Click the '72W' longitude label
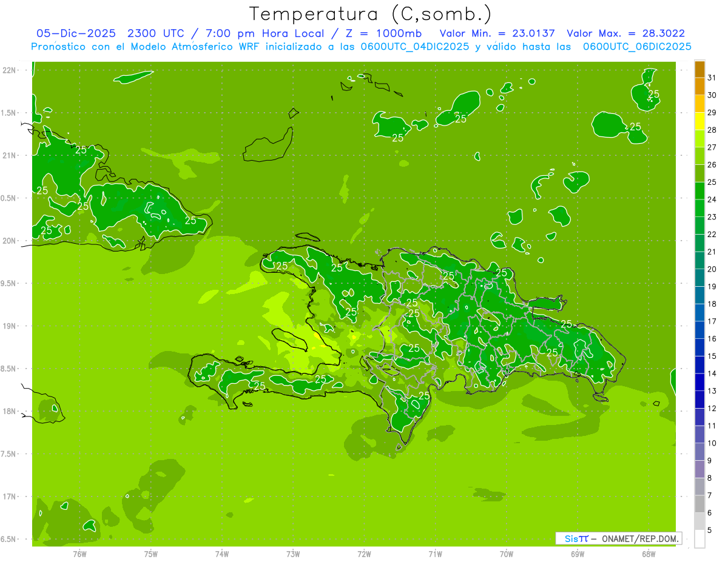 coord(364,554)
